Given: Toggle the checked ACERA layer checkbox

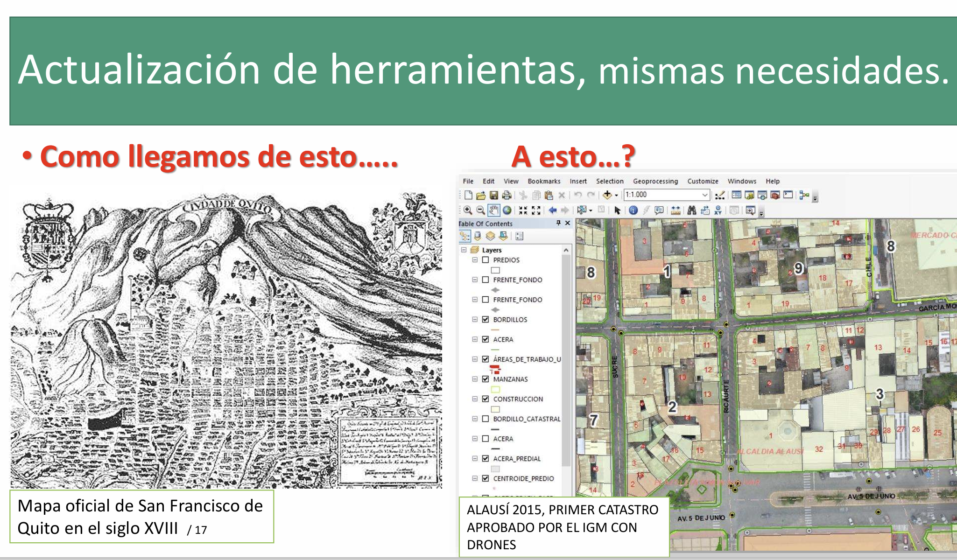Looking at the screenshot, I should click(486, 340).
